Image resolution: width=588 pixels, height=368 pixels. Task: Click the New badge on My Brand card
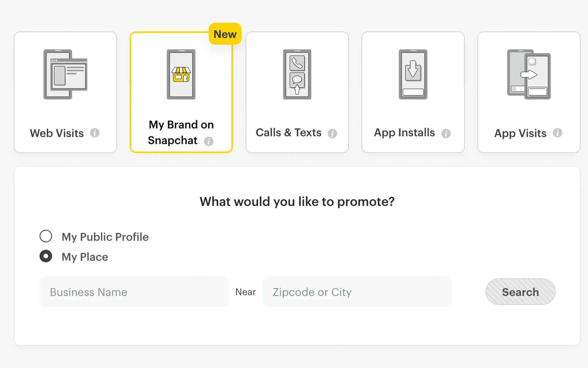(225, 34)
